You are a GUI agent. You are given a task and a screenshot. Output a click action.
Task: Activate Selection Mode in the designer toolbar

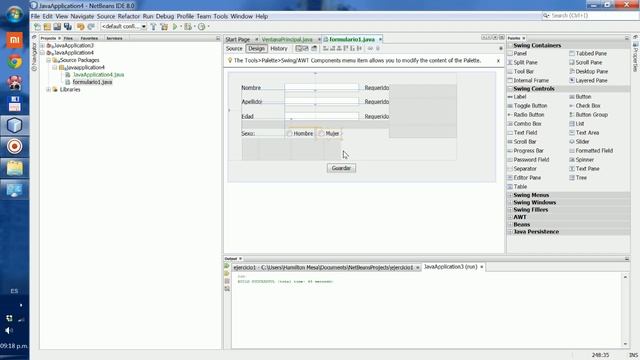click(x=298, y=49)
